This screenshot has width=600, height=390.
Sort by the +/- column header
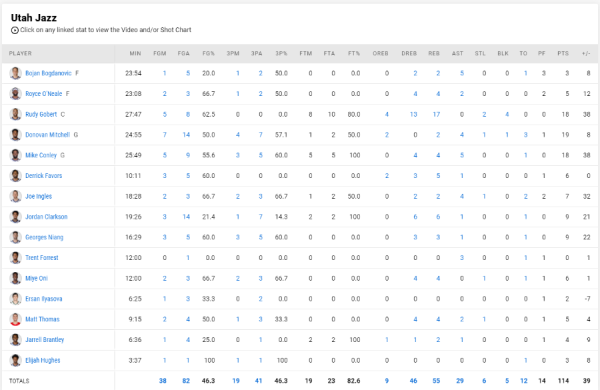tap(586, 53)
